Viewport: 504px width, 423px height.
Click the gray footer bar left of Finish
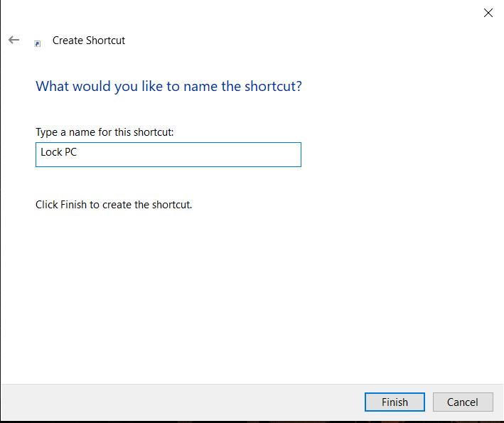click(178, 402)
